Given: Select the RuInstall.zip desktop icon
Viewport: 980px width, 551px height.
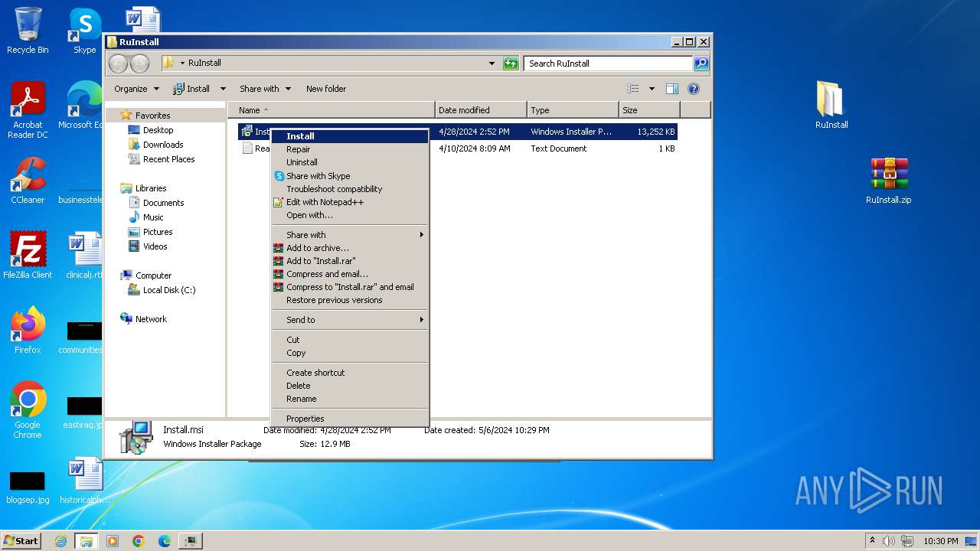Looking at the screenshot, I should click(888, 181).
